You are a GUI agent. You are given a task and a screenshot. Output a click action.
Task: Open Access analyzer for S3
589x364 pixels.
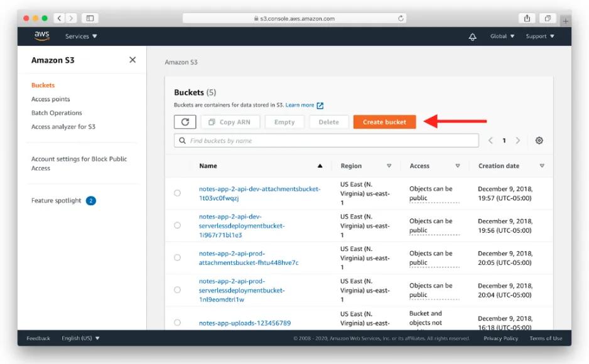(63, 127)
